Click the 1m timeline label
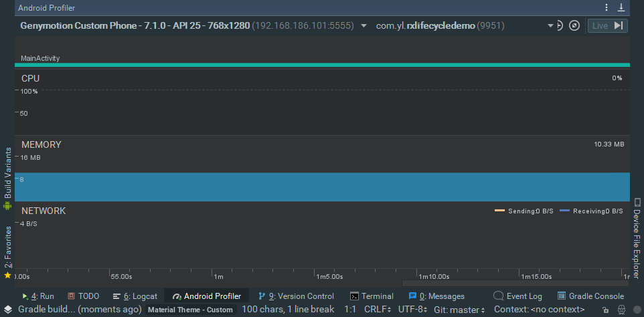This screenshot has width=644, height=317. pyautogui.click(x=218, y=276)
